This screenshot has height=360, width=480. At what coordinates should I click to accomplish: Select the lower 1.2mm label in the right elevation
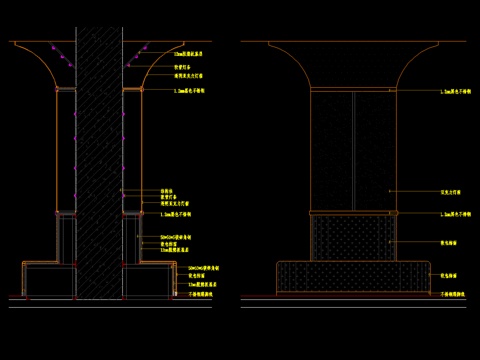[x=456, y=214]
